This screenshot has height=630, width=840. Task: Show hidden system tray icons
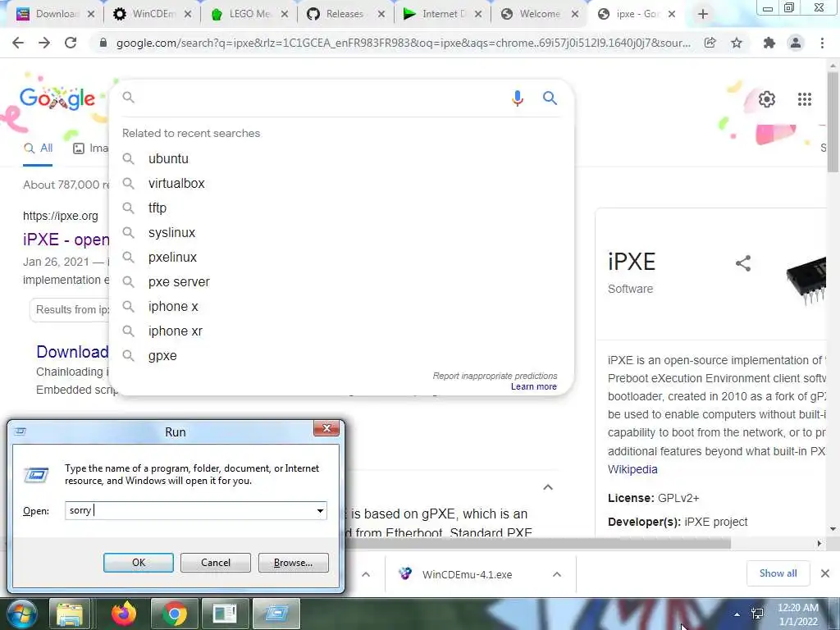(737, 614)
